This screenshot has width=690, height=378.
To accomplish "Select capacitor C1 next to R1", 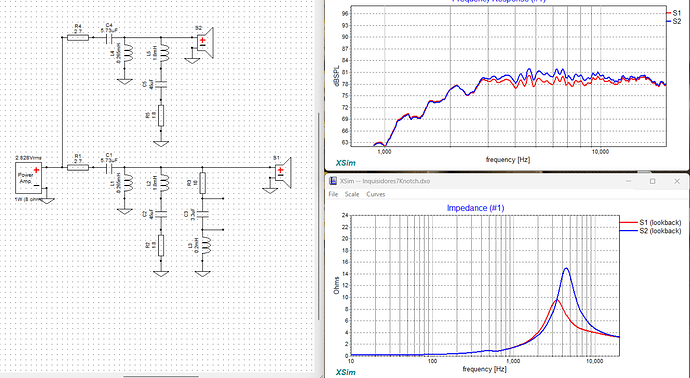I will (110, 168).
